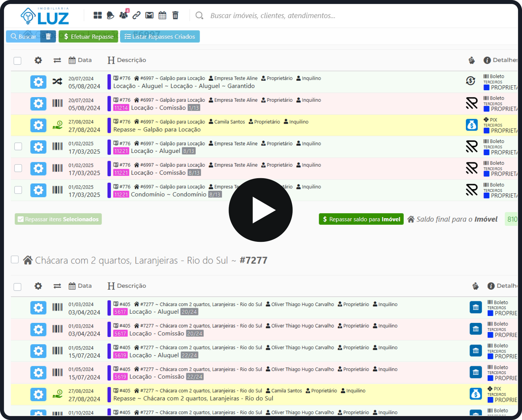This screenshot has height=420, width=522.
Task: Click Repassar saldo para Imóvel button
Action: coord(361,219)
